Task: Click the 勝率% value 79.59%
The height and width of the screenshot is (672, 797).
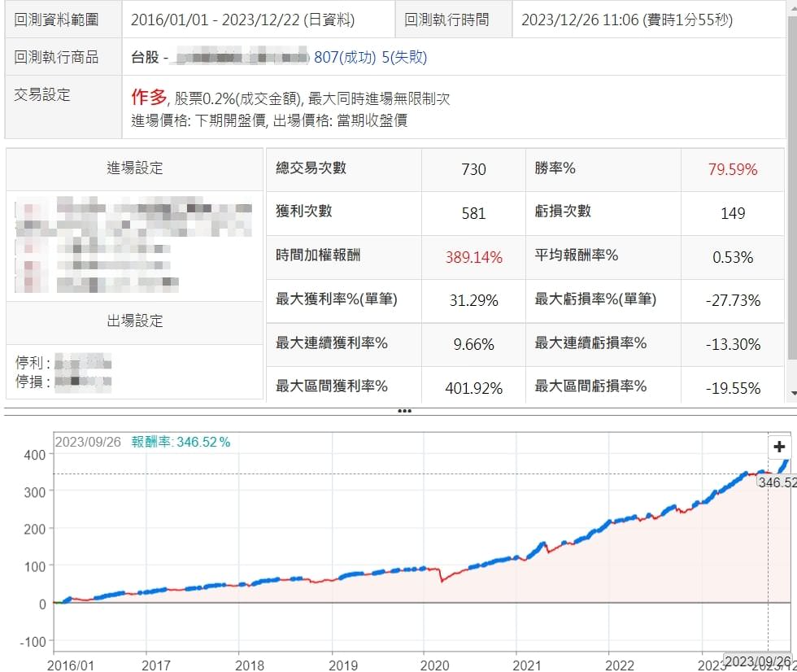Action: tap(732, 169)
